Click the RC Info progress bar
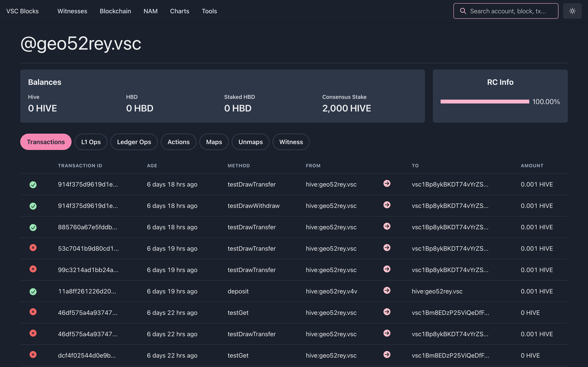588x367 pixels. [x=485, y=102]
